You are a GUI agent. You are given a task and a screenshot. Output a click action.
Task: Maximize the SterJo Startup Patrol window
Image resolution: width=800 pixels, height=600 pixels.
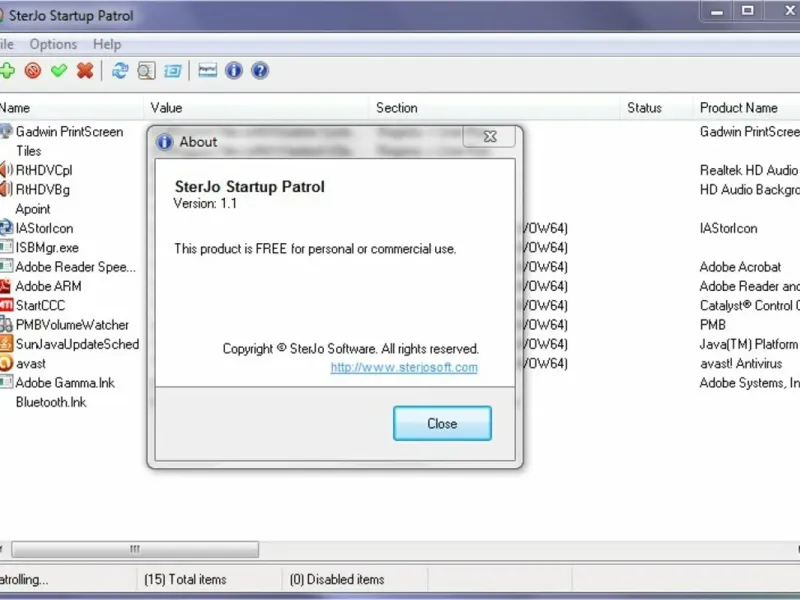point(747,10)
